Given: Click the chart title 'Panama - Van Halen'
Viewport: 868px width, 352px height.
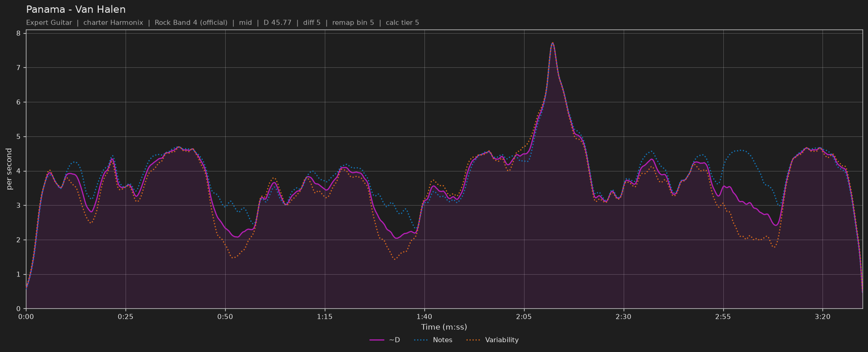Looking at the screenshot, I should point(76,9).
